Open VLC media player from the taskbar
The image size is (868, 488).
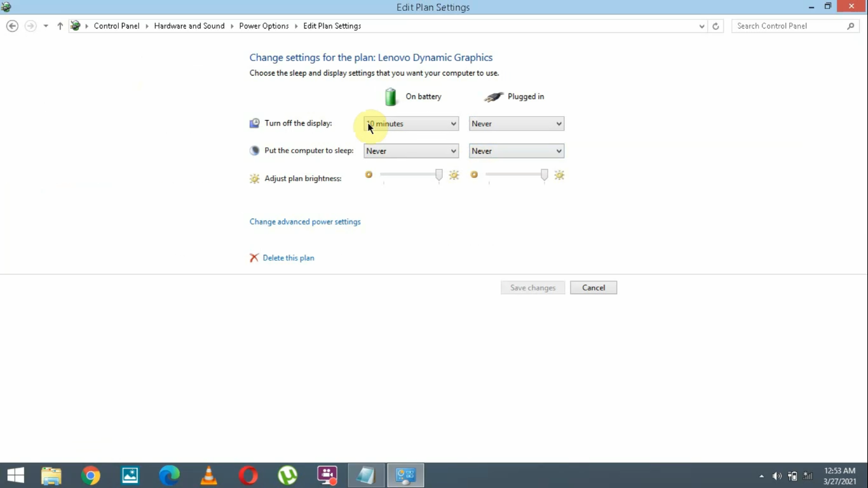(208, 475)
